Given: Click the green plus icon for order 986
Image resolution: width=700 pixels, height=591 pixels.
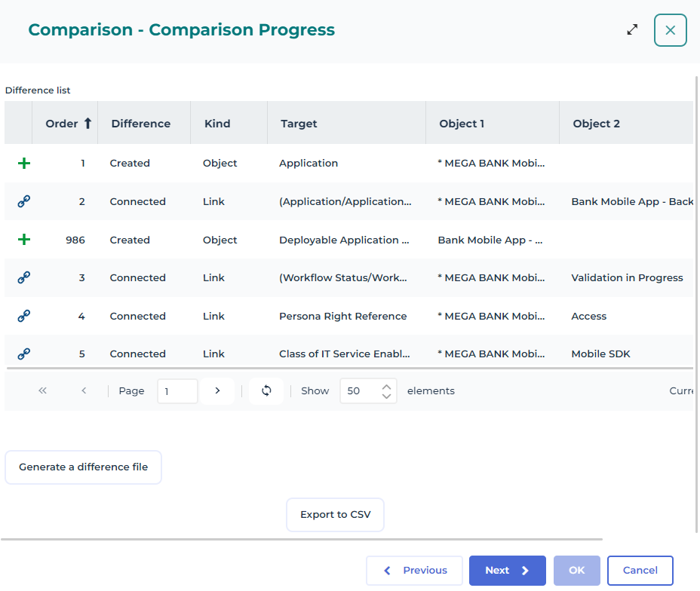Looking at the screenshot, I should (x=24, y=240).
